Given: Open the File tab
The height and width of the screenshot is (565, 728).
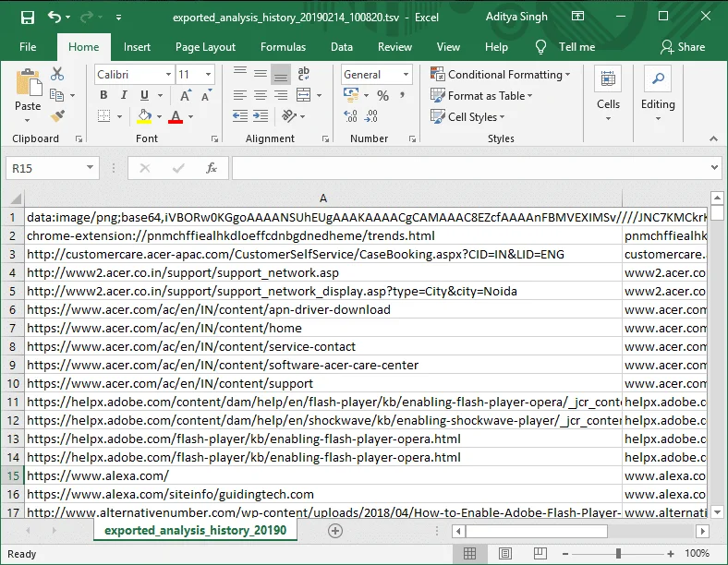Looking at the screenshot, I should click(28, 47).
